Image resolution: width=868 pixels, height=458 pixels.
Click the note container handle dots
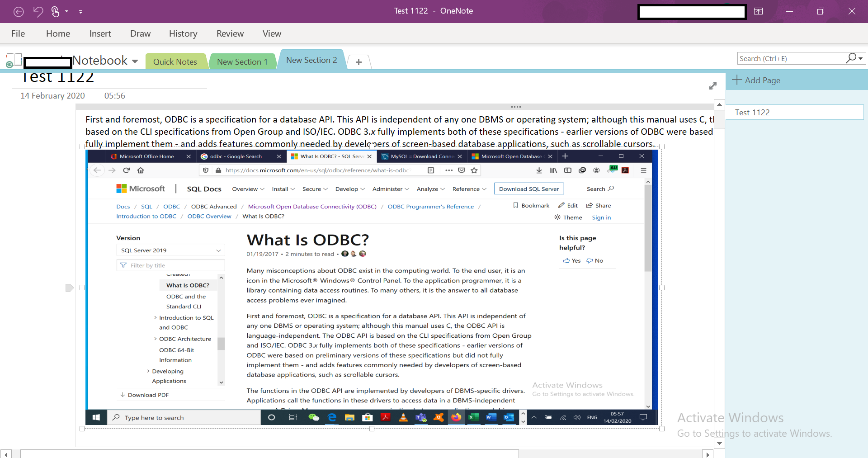click(x=516, y=107)
